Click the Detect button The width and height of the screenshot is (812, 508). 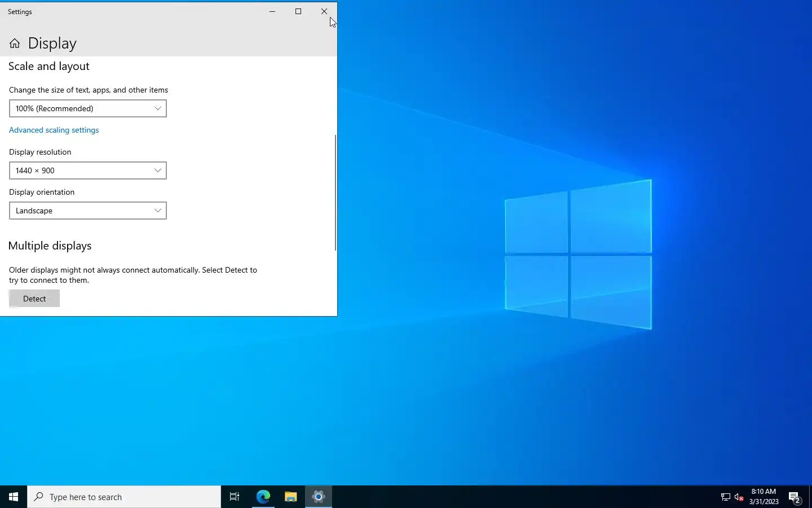34,299
